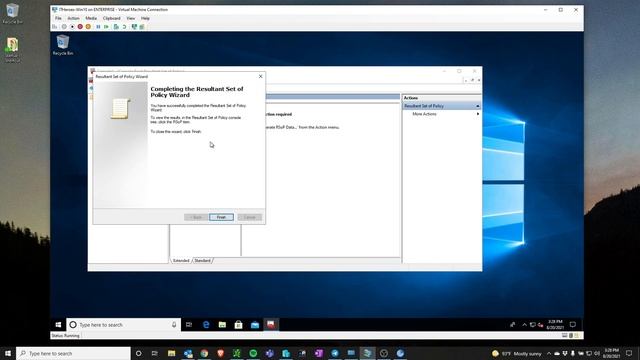Click the Revert toolbar icon
Screen dimensions: 640x360
coord(124,27)
